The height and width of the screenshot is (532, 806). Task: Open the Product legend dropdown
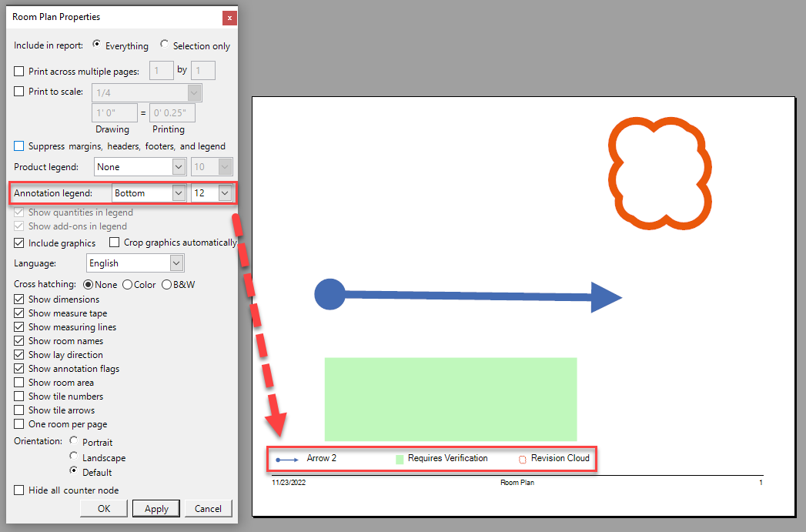[x=178, y=166]
